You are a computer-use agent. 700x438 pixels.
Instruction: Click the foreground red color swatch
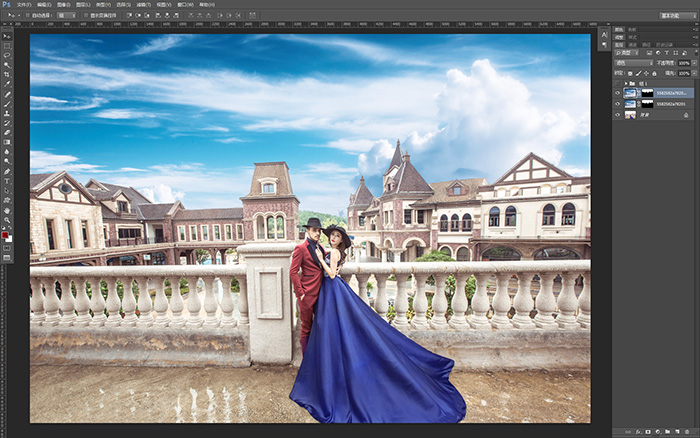point(5,235)
